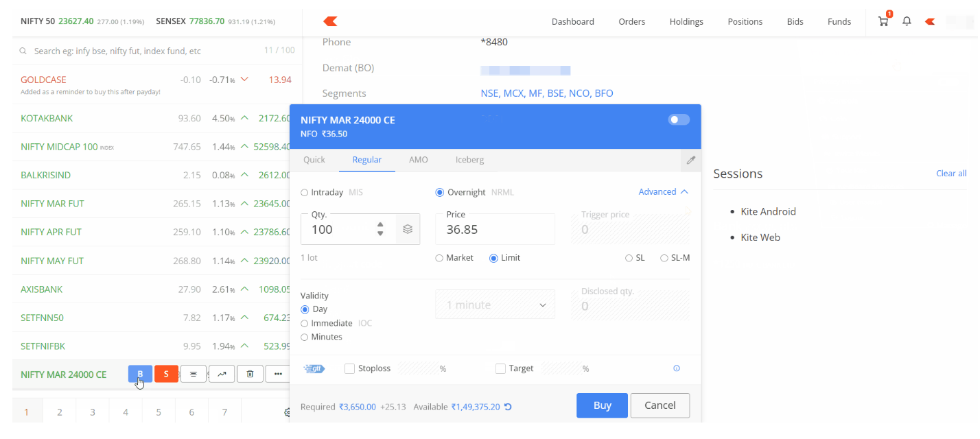The width and height of the screenshot is (980, 439).
Task: Switch to Iceberg order tab
Action: [469, 160]
